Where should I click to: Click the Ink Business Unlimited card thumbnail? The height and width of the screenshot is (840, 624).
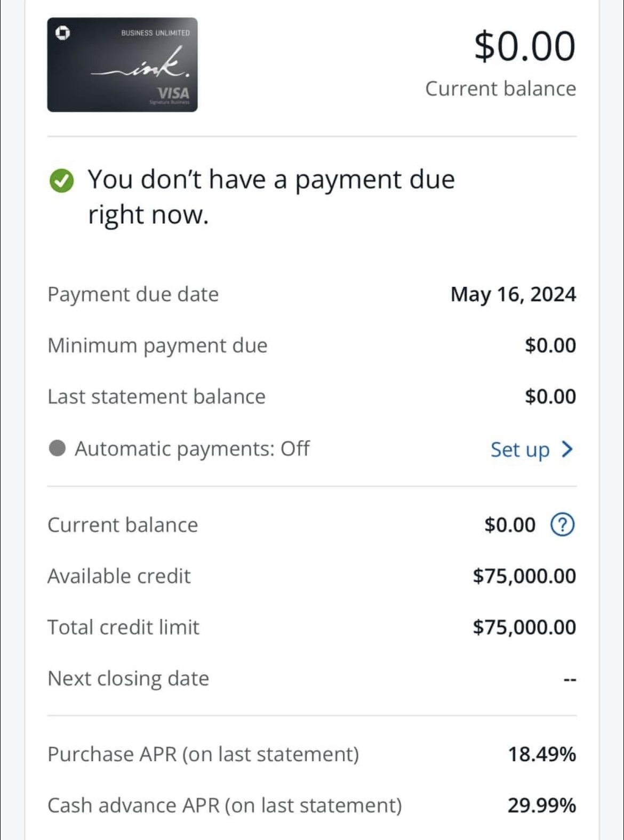click(122, 64)
